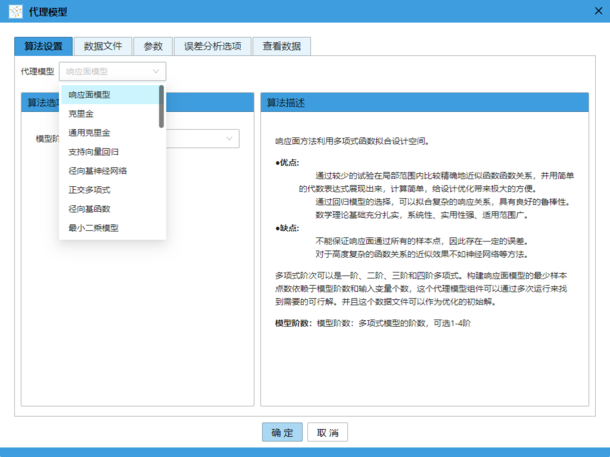610x457 pixels.
Task: Click the 缺点 heading text
Action: [x=287, y=228]
